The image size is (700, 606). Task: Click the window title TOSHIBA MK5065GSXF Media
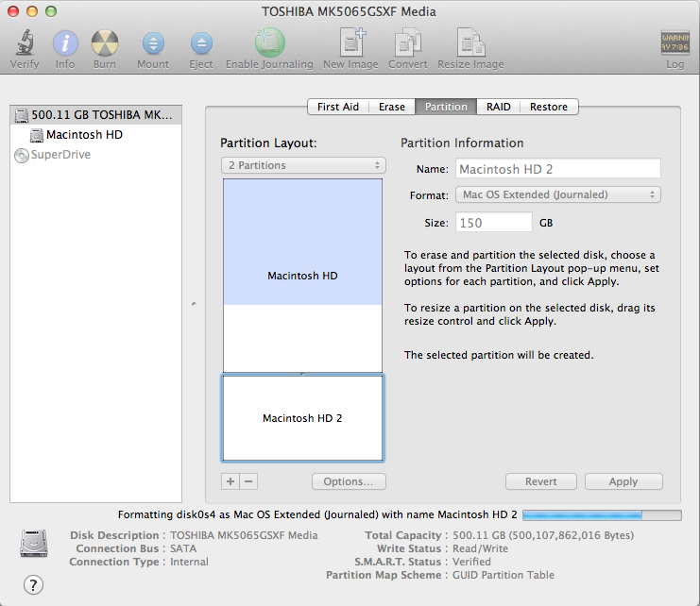point(349,11)
